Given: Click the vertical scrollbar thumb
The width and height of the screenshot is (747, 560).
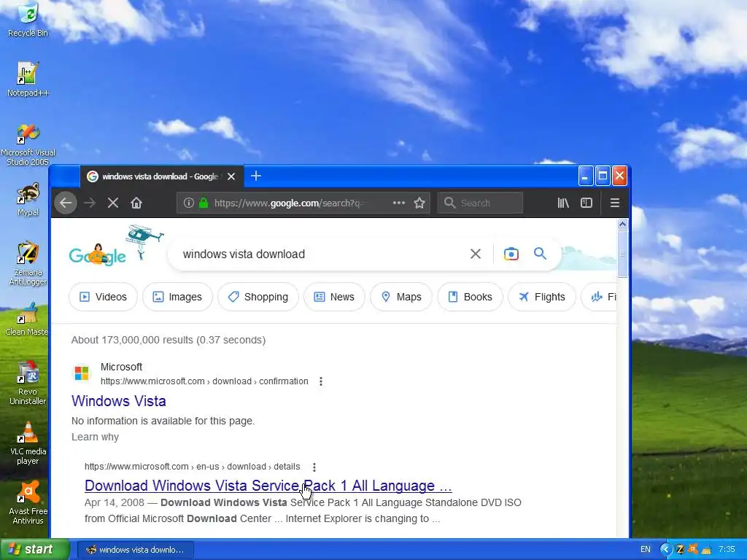Looking at the screenshot, I should point(622,254).
